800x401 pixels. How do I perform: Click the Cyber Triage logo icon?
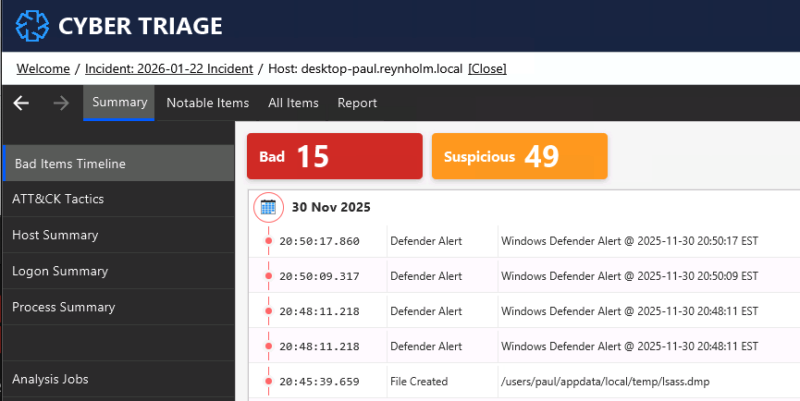tap(31, 25)
